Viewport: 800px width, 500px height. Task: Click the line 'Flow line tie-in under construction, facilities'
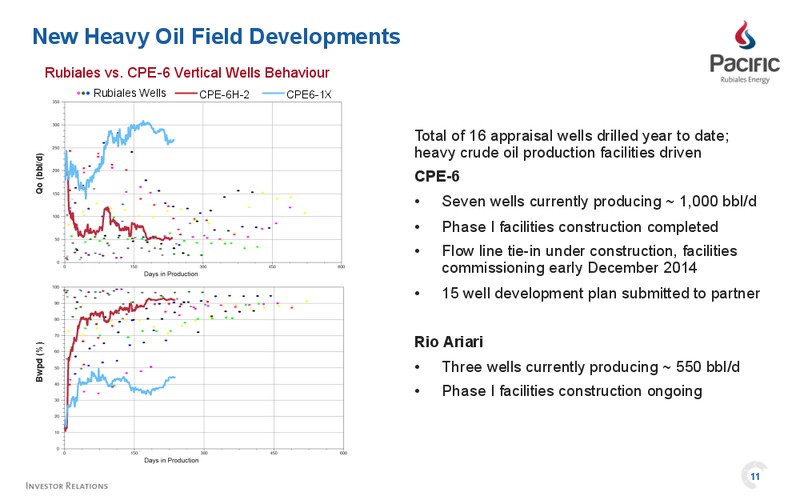(589, 251)
